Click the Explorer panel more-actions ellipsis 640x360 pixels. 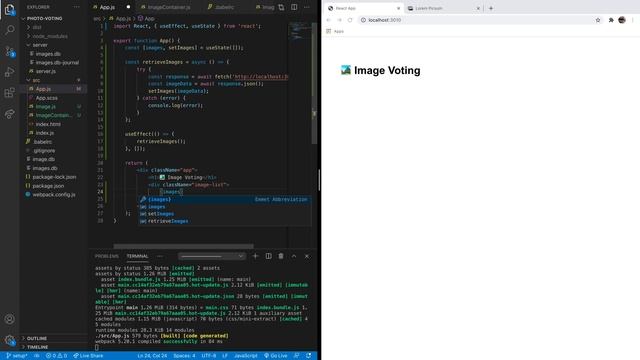click(x=77, y=7)
